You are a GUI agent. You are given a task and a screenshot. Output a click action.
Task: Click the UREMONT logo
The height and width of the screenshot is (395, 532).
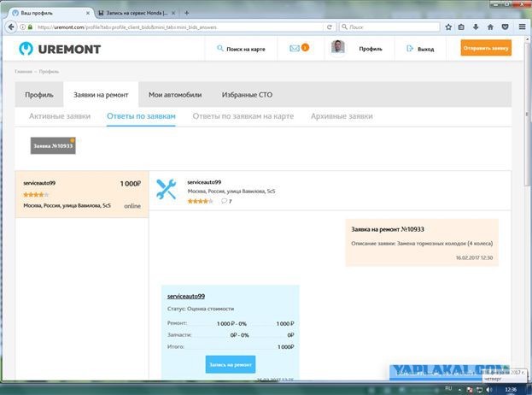[60, 49]
